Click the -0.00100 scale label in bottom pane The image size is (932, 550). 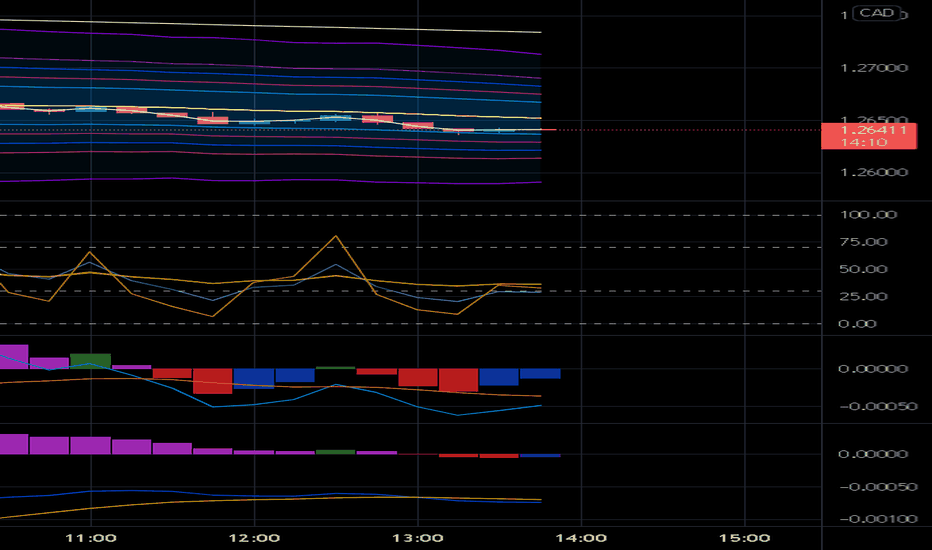pyautogui.click(x=878, y=519)
